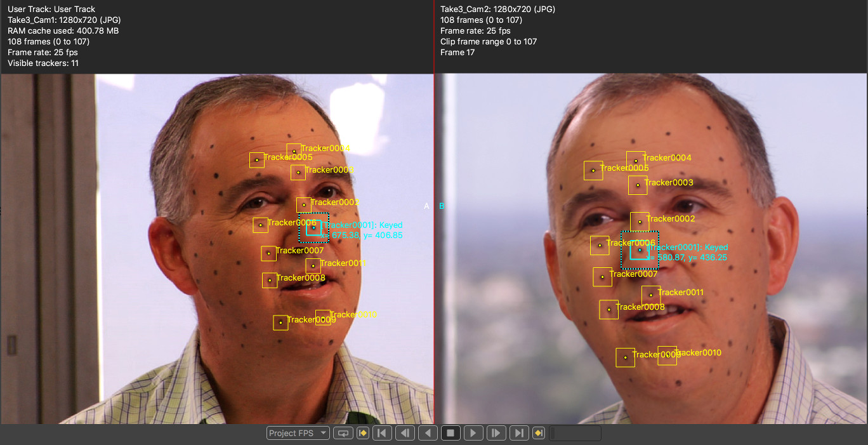
Task: Play the clip backwards
Action: click(428, 433)
